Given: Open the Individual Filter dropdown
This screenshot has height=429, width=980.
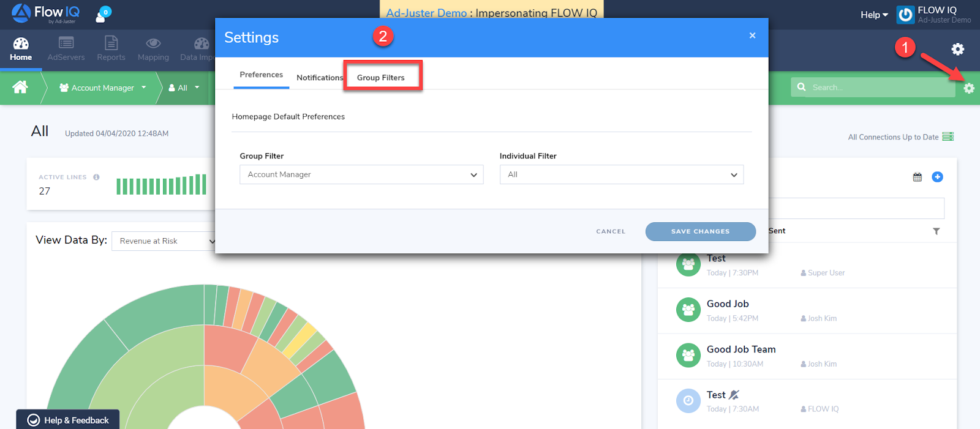Looking at the screenshot, I should [622, 174].
